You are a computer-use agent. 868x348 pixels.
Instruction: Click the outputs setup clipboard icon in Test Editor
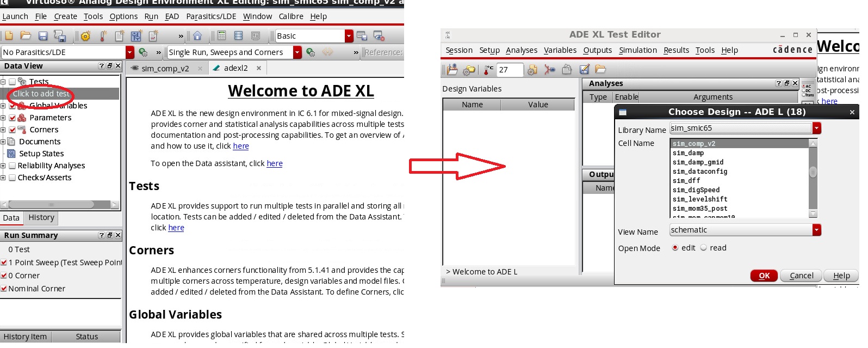click(567, 69)
